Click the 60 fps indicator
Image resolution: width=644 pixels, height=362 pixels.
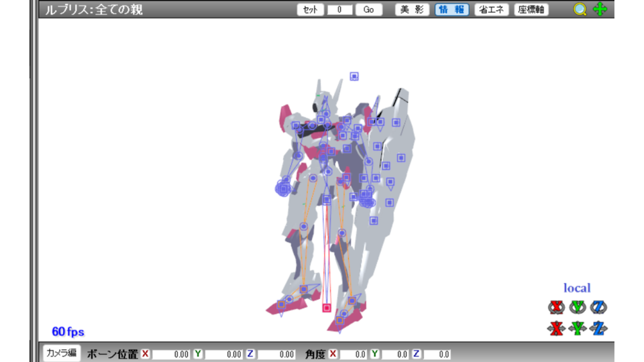point(68,332)
